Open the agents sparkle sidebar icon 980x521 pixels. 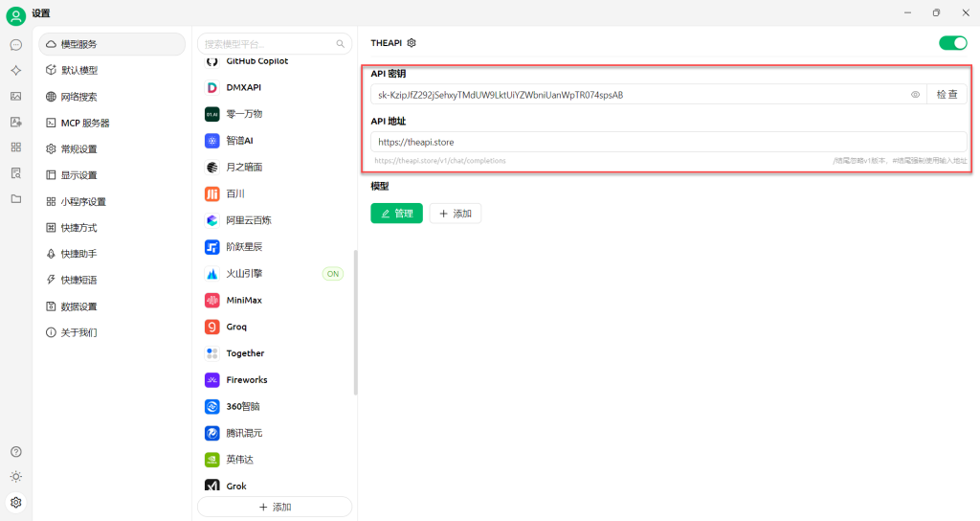(x=16, y=70)
